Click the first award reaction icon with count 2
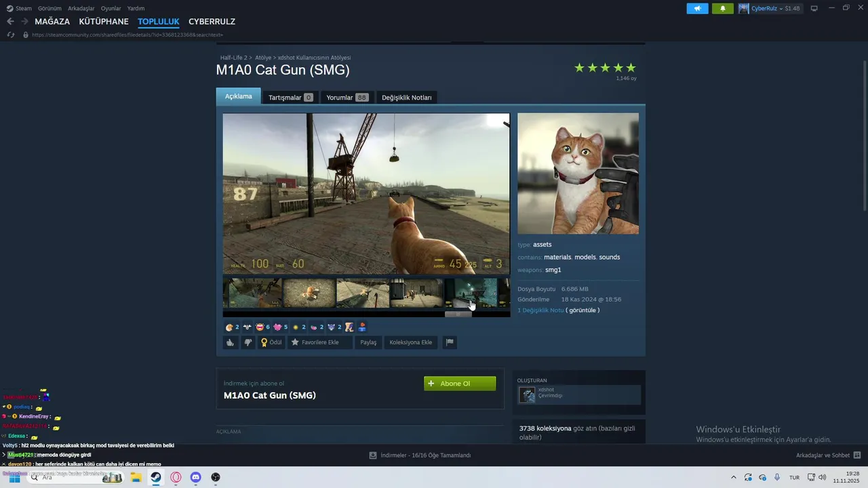Image resolution: width=868 pixels, height=488 pixels. tap(232, 327)
